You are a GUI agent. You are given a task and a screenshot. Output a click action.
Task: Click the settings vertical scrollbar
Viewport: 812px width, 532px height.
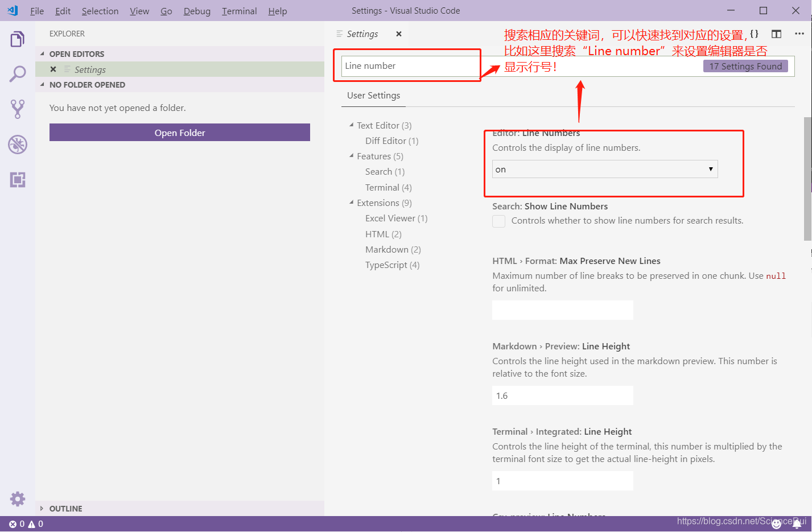(x=807, y=179)
